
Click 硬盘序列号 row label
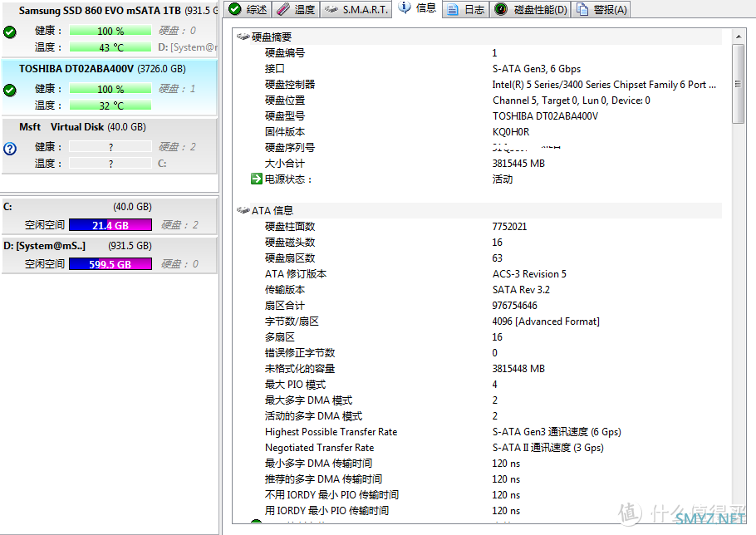pyautogui.click(x=290, y=148)
